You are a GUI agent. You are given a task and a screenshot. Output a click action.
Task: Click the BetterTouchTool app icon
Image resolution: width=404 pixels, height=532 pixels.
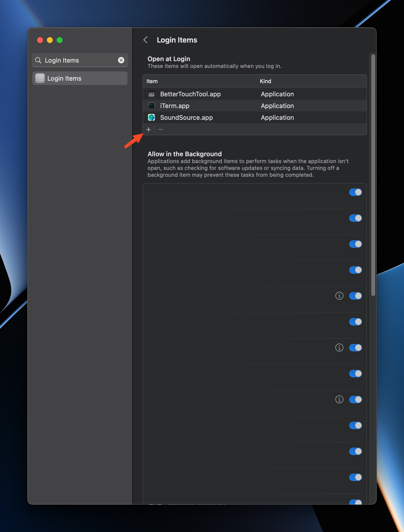point(151,94)
